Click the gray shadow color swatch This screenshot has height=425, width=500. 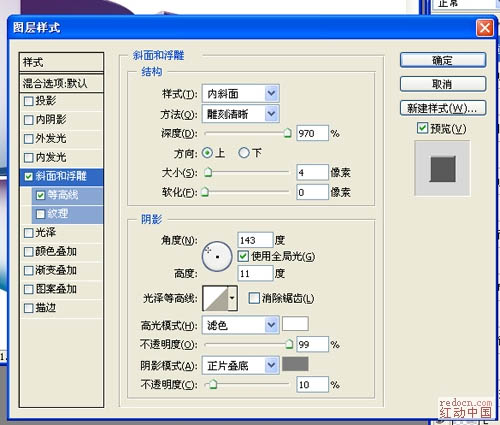click(x=295, y=364)
